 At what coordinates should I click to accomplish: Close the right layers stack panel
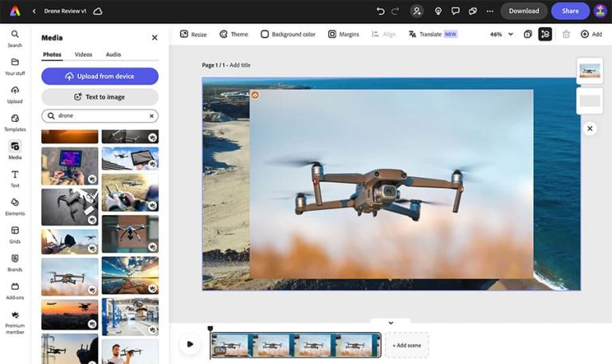point(590,128)
